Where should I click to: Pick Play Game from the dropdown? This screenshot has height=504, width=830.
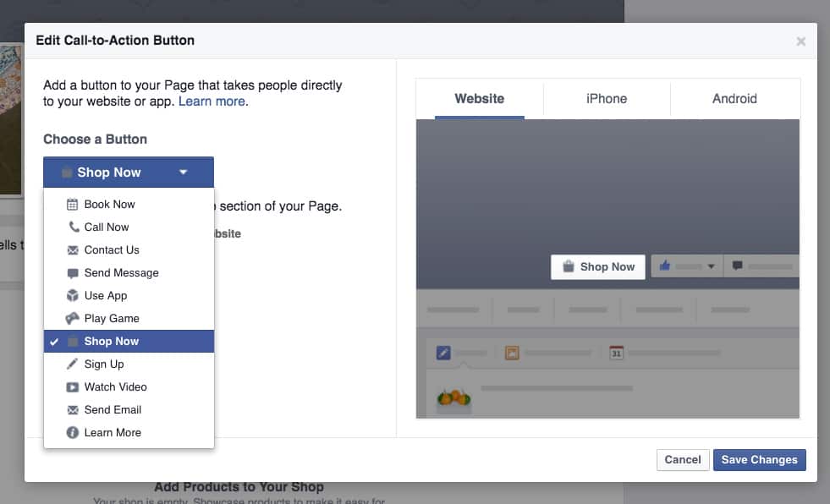click(129, 318)
